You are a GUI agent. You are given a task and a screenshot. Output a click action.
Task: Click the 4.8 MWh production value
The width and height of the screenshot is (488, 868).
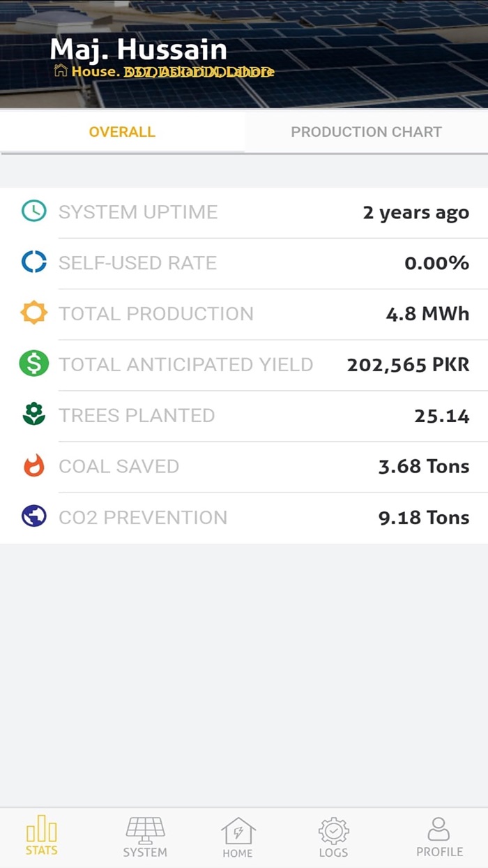coord(428,313)
